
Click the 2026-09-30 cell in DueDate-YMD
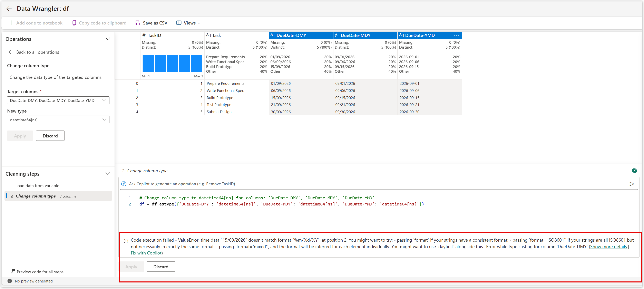point(429,112)
